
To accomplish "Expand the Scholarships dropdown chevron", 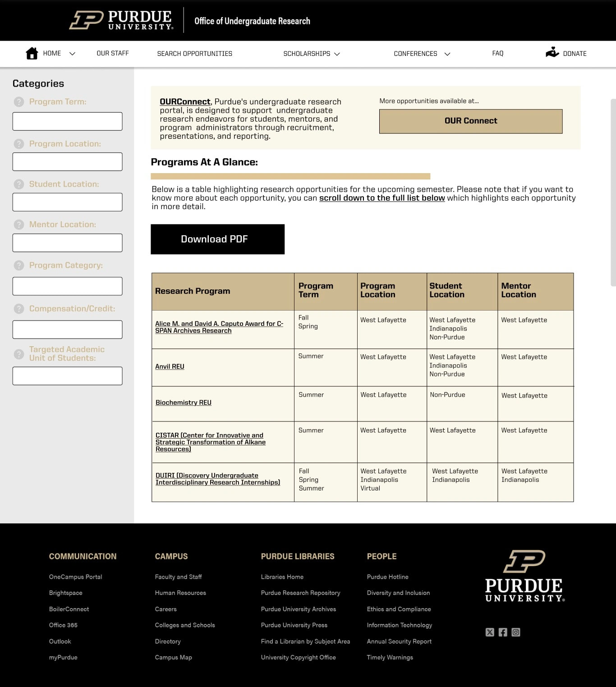I will pos(337,54).
